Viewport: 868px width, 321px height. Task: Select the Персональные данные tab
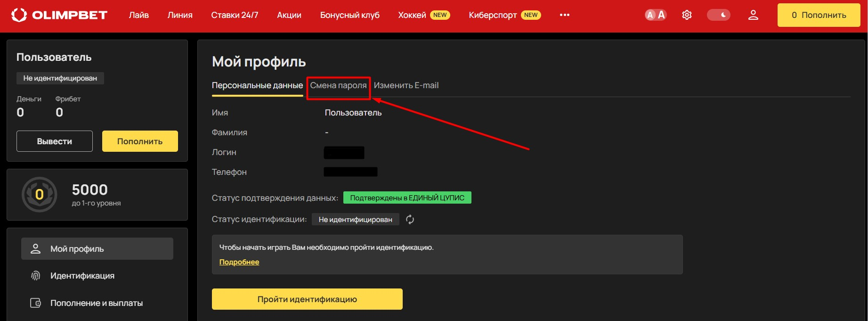(x=257, y=86)
